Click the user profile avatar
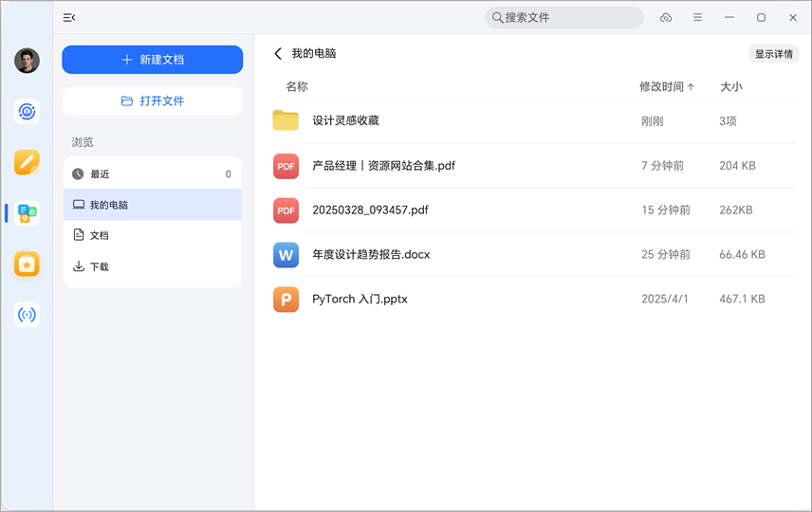 pos(27,61)
